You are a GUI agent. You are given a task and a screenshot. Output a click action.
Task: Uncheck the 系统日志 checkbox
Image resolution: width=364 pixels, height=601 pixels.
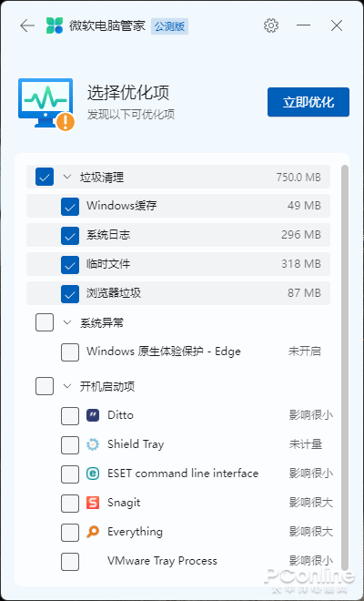click(x=70, y=236)
